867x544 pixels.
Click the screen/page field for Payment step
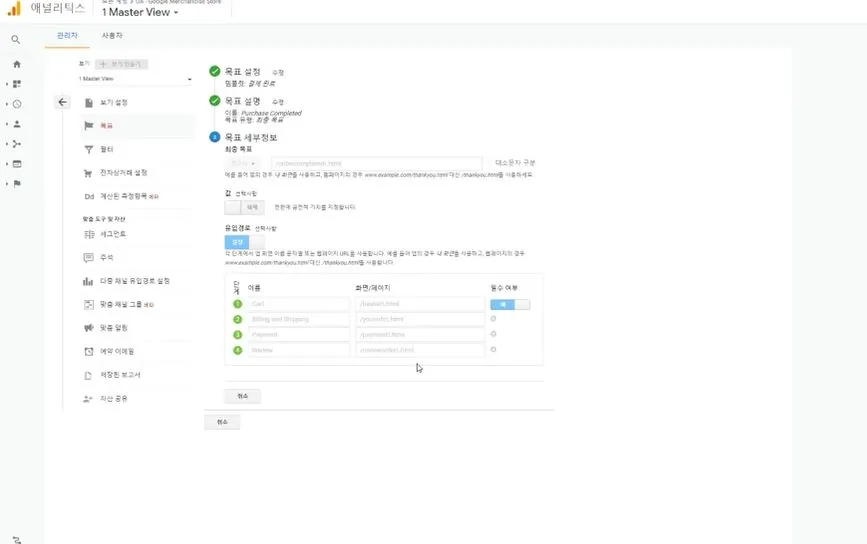420,334
